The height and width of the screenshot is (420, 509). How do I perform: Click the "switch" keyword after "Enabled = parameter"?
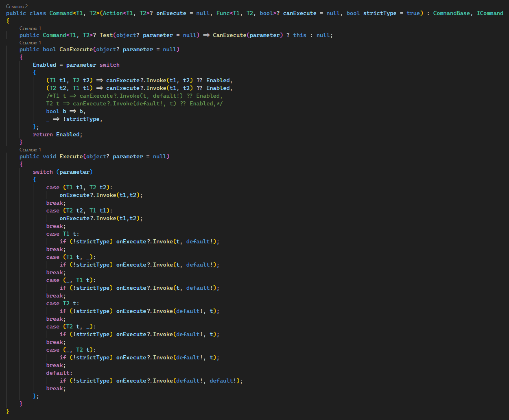(110, 65)
